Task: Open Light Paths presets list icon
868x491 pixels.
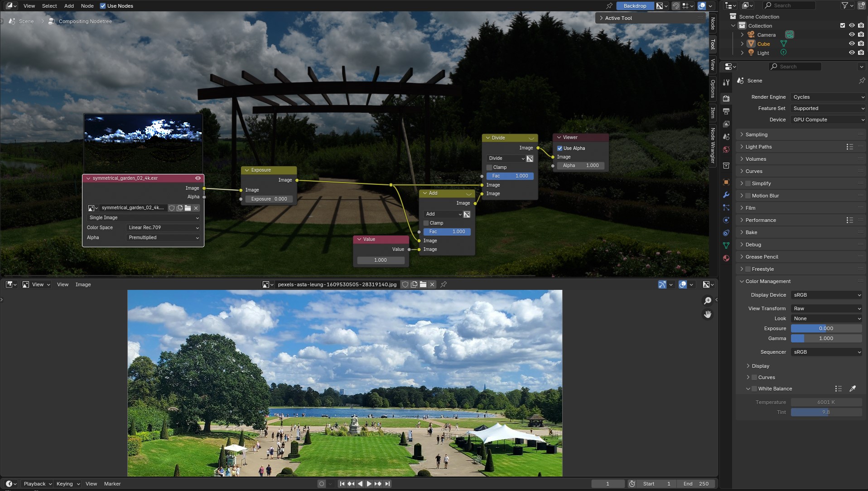Action: point(849,147)
